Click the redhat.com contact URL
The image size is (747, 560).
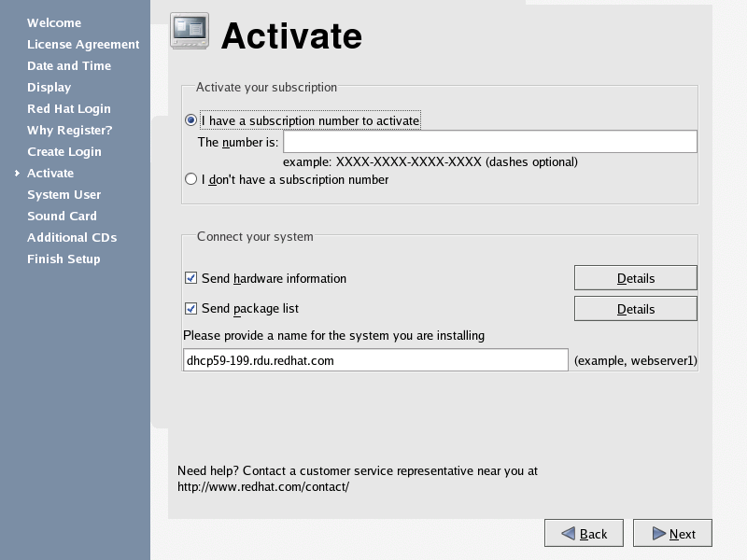coord(263,486)
